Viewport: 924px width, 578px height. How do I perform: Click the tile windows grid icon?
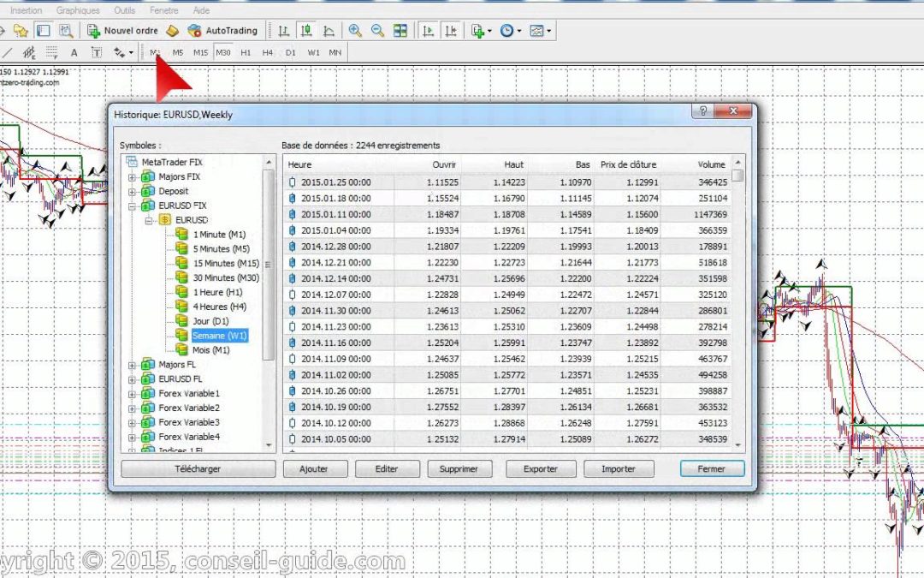point(400,31)
